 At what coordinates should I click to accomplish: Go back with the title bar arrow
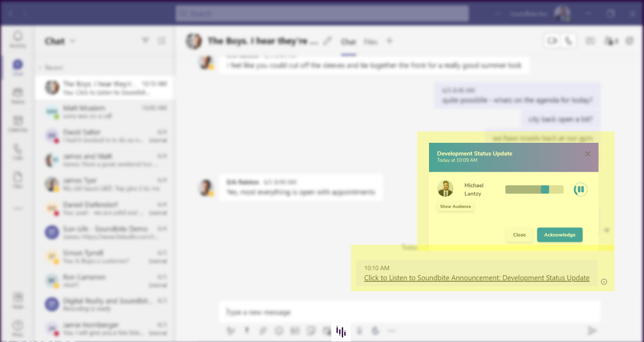[x=10, y=13]
